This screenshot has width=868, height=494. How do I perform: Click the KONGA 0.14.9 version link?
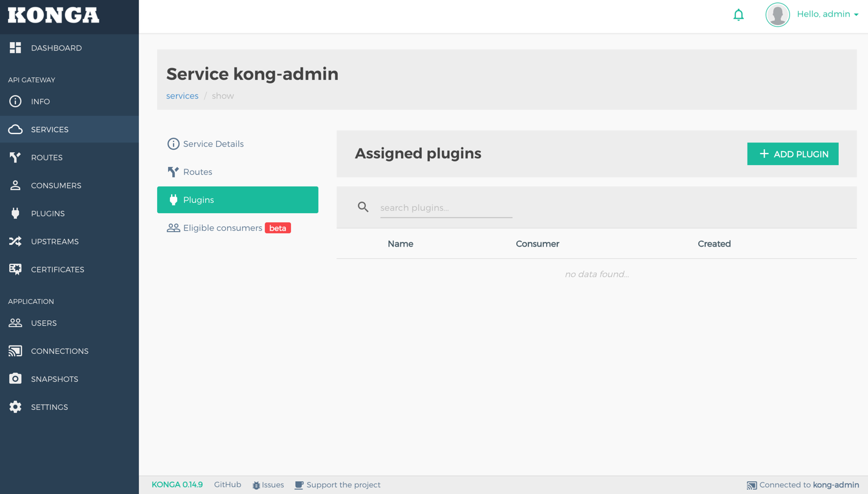pos(177,485)
